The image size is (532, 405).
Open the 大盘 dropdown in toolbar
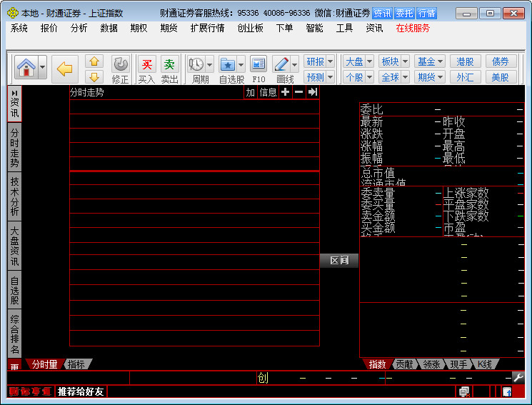pyautogui.click(x=358, y=61)
